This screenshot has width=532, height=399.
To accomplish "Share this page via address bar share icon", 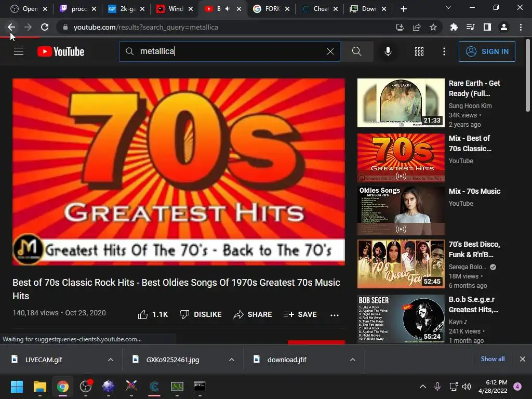I will pyautogui.click(x=417, y=27).
